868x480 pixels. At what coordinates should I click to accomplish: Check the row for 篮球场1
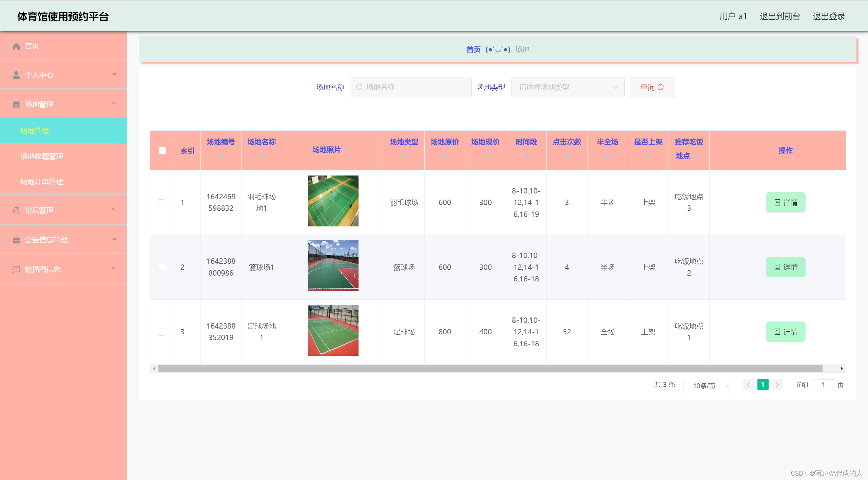tap(162, 267)
